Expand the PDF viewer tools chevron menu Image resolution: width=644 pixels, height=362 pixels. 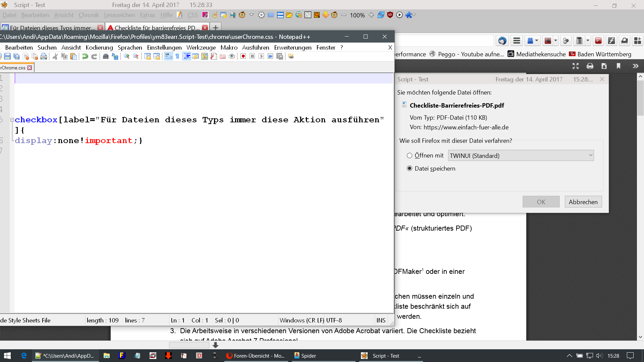click(x=635, y=66)
